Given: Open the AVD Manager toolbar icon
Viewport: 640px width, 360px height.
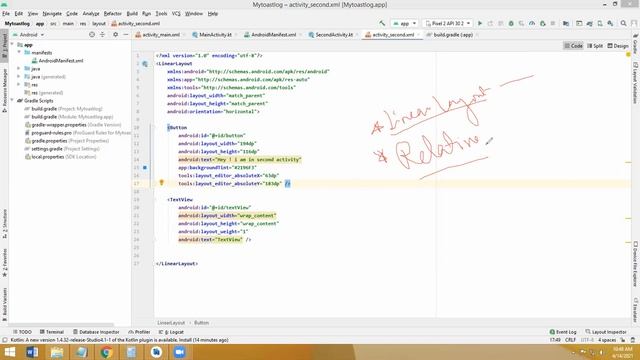Looking at the screenshot, I should (600, 24).
